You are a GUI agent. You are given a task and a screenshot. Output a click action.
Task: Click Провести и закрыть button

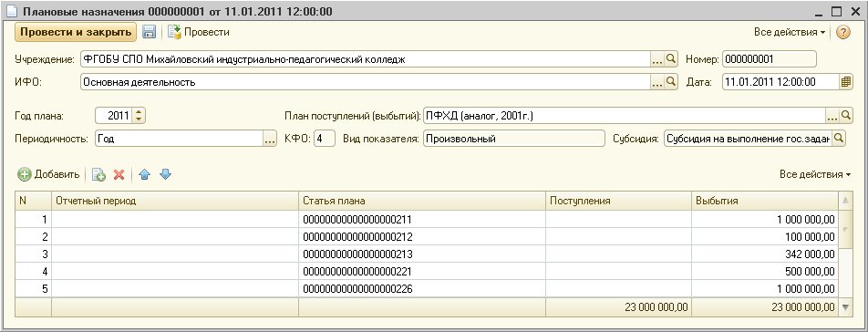[76, 32]
